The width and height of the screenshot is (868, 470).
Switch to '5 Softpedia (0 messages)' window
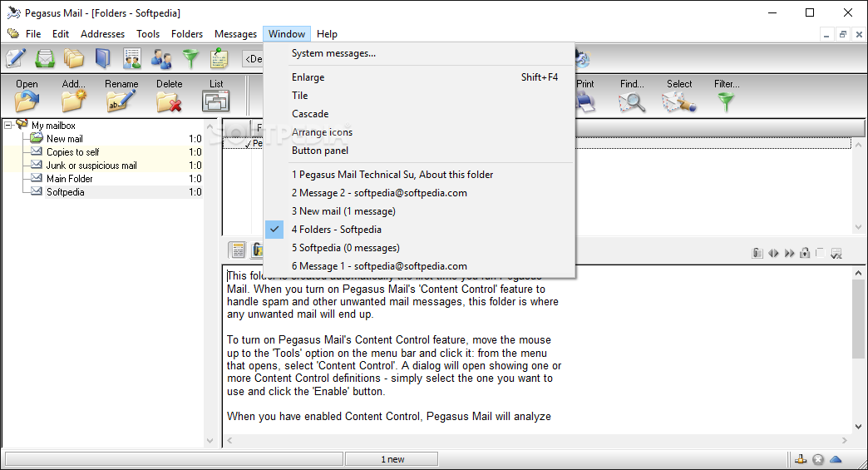tap(420, 247)
